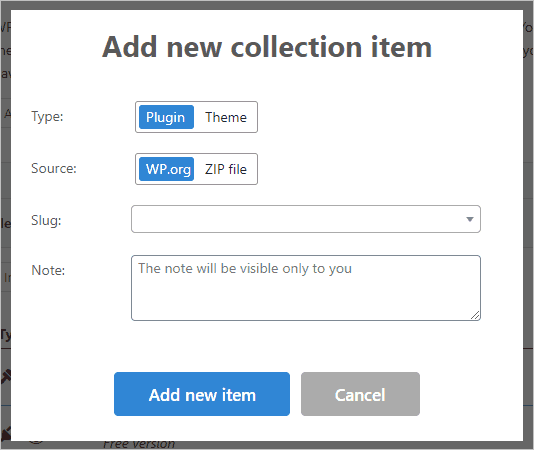
Task: Click the Add new collection item heading
Action: pyautogui.click(x=267, y=47)
